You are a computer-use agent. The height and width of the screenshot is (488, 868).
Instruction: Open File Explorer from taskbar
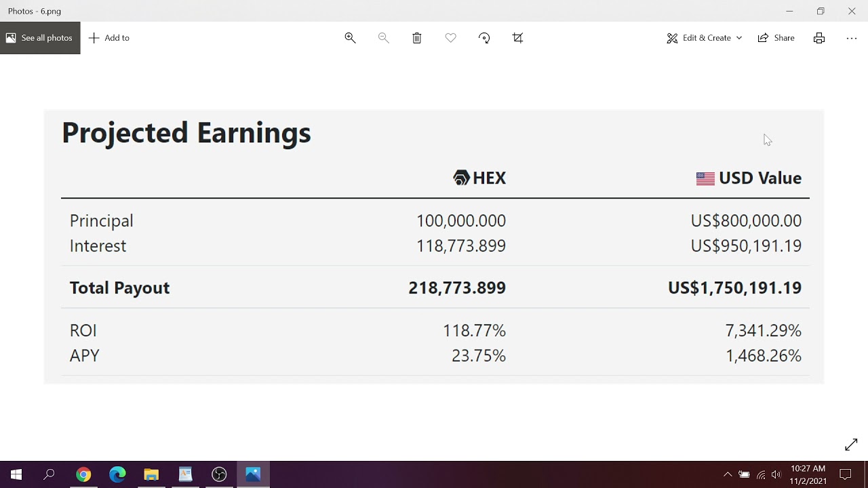pyautogui.click(x=151, y=474)
